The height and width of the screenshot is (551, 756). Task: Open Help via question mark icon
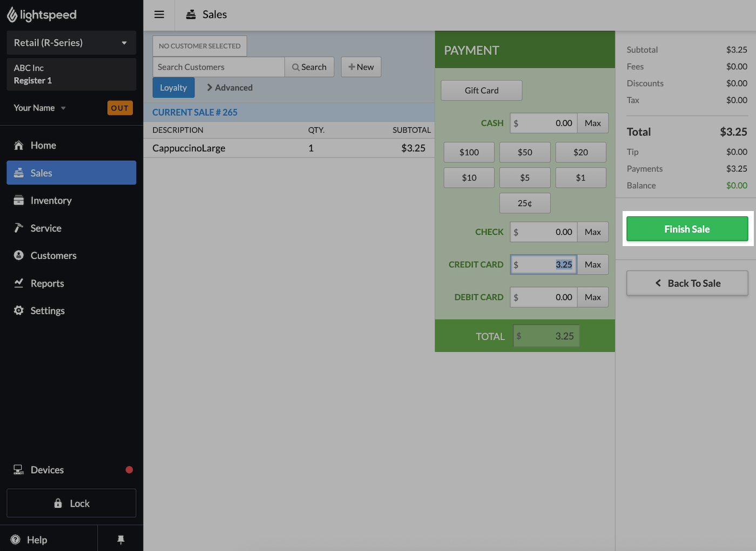pos(16,539)
